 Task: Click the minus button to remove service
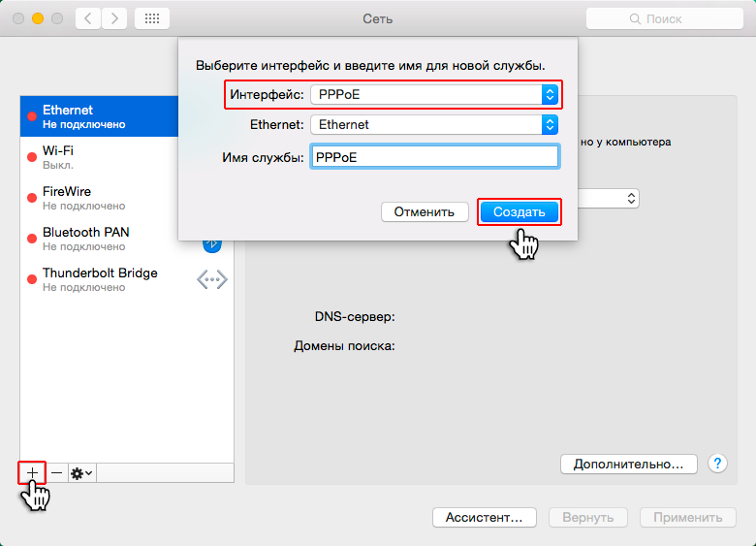point(57,472)
